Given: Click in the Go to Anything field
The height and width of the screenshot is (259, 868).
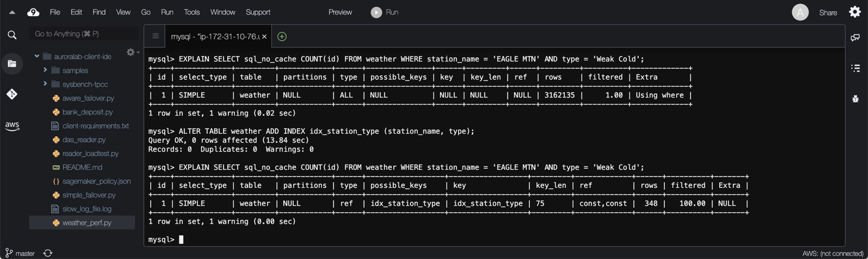Looking at the screenshot, I should click(x=83, y=34).
